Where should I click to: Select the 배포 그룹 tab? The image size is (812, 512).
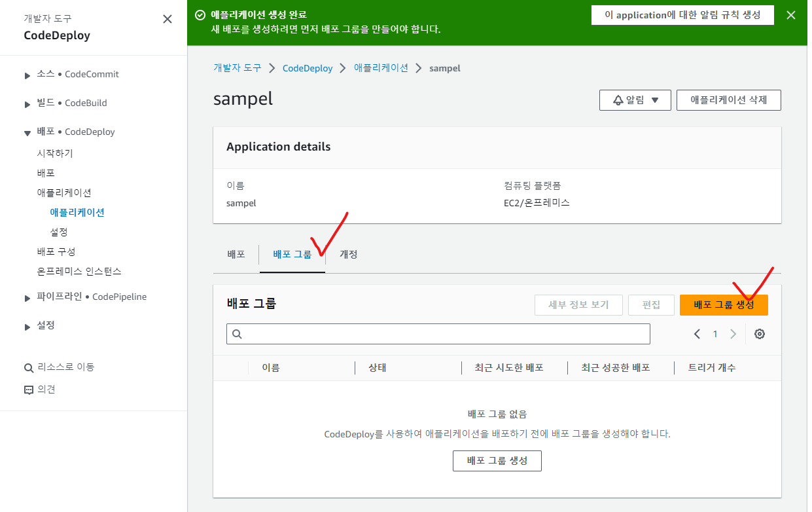292,254
